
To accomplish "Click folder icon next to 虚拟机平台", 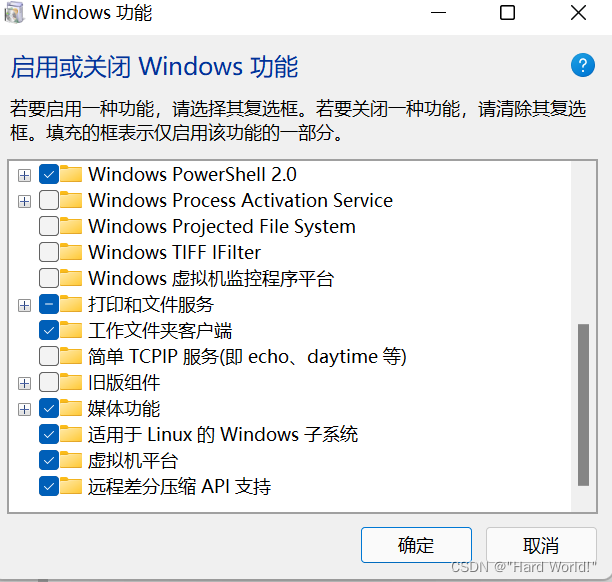I will tap(71, 460).
